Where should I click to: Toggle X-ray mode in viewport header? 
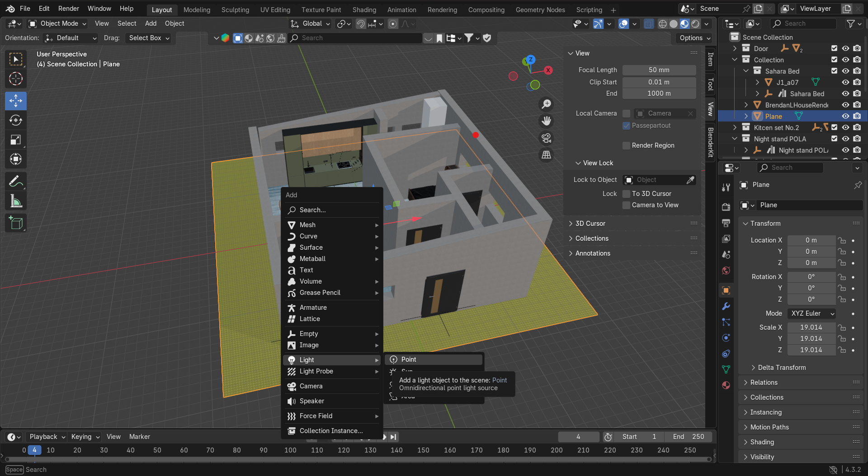(648, 24)
